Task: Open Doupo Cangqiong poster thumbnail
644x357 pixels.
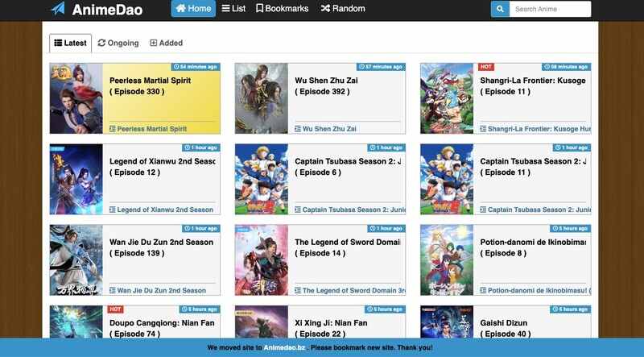Action: [x=76, y=322]
